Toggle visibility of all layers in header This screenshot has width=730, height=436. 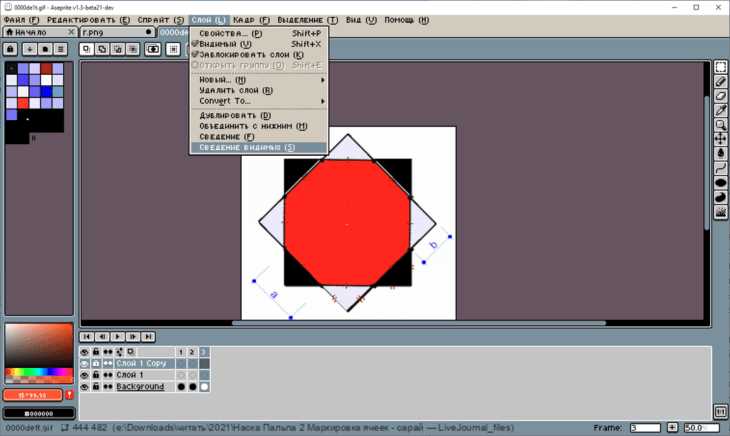pyautogui.click(x=84, y=352)
